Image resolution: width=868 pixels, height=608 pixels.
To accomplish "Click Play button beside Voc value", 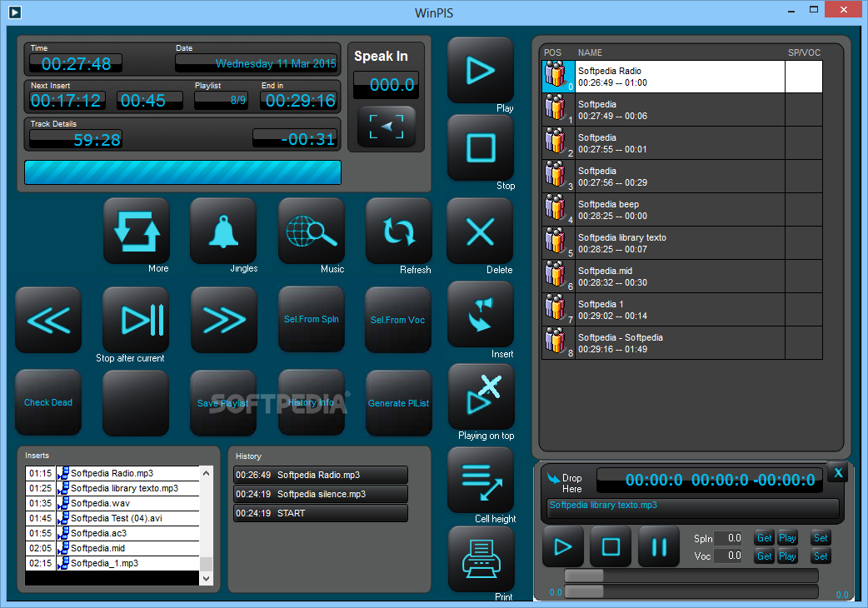I will (x=787, y=556).
